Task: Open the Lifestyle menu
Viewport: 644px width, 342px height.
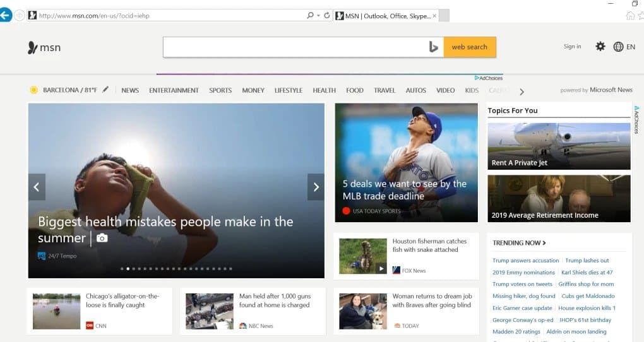Action: tap(289, 90)
